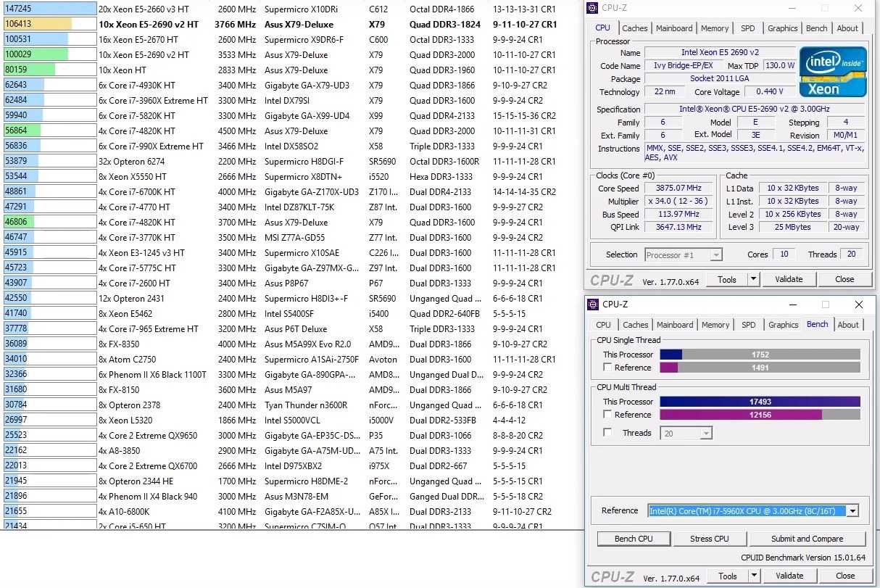Viewport: 880px width, 588px height.
Task: Click Validate in the Bench CPU-Z window
Action: click(789, 576)
